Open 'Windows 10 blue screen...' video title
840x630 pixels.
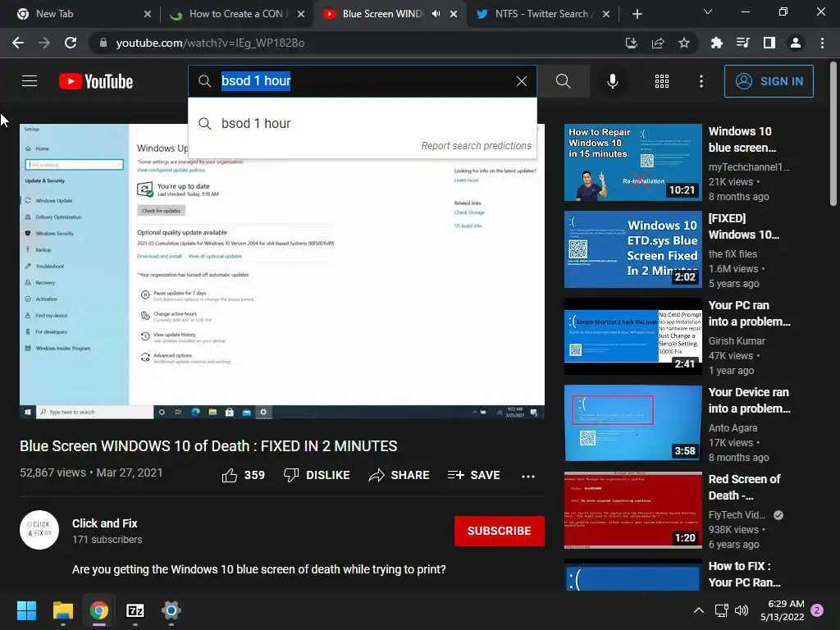click(742, 139)
